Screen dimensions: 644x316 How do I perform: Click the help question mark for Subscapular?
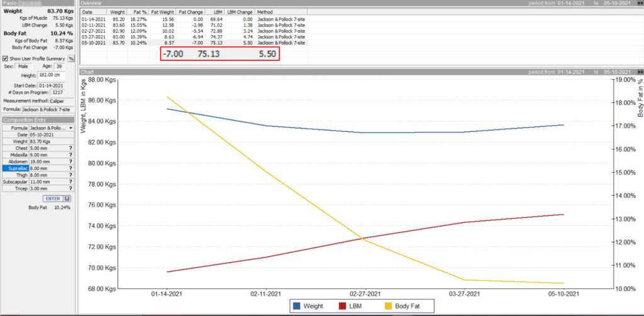point(71,182)
